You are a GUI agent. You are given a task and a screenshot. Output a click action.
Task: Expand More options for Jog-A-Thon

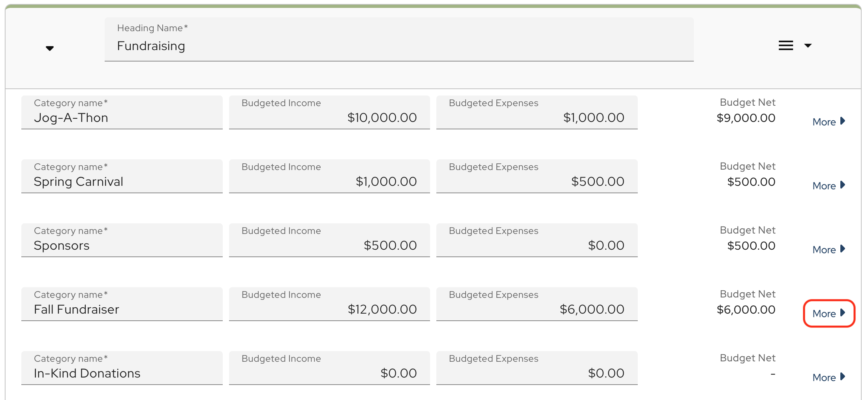coord(829,122)
